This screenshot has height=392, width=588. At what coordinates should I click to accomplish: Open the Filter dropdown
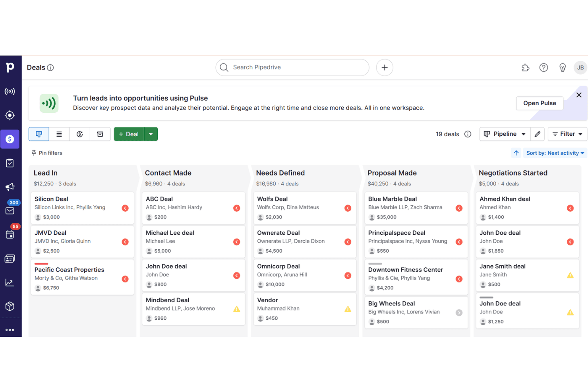click(567, 134)
